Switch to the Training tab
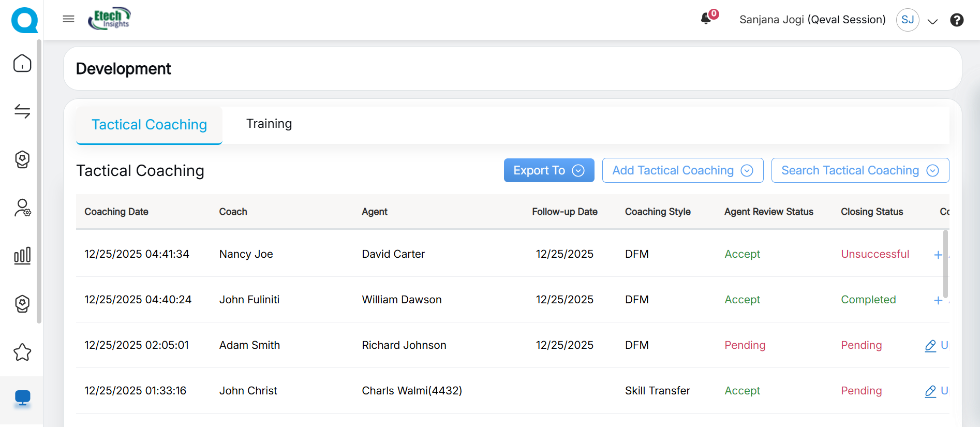 click(x=269, y=124)
